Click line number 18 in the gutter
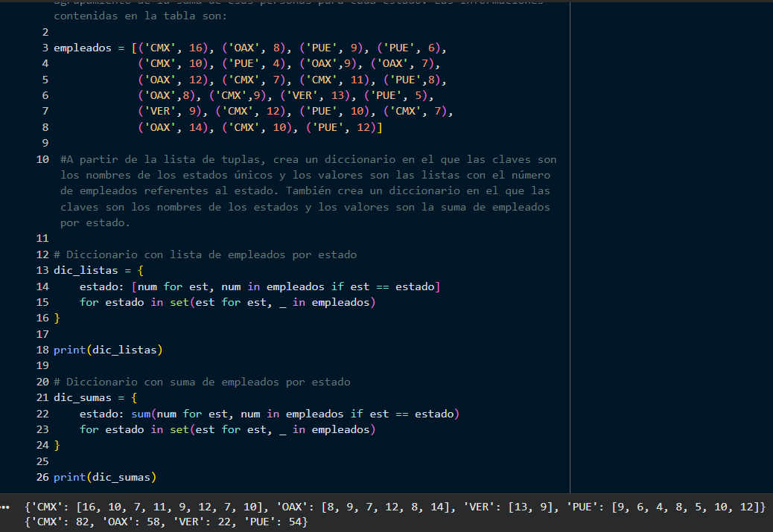Viewport: 773px width, 532px height. pyautogui.click(x=43, y=350)
